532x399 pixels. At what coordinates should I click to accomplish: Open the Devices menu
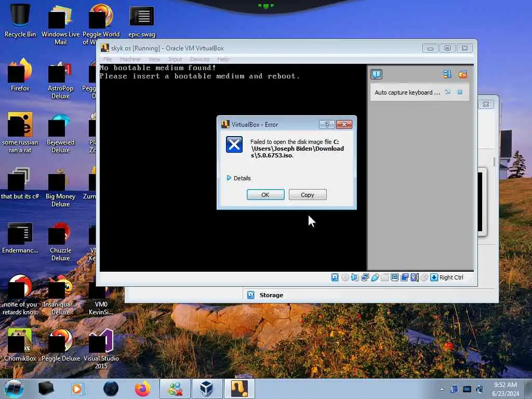199,59
